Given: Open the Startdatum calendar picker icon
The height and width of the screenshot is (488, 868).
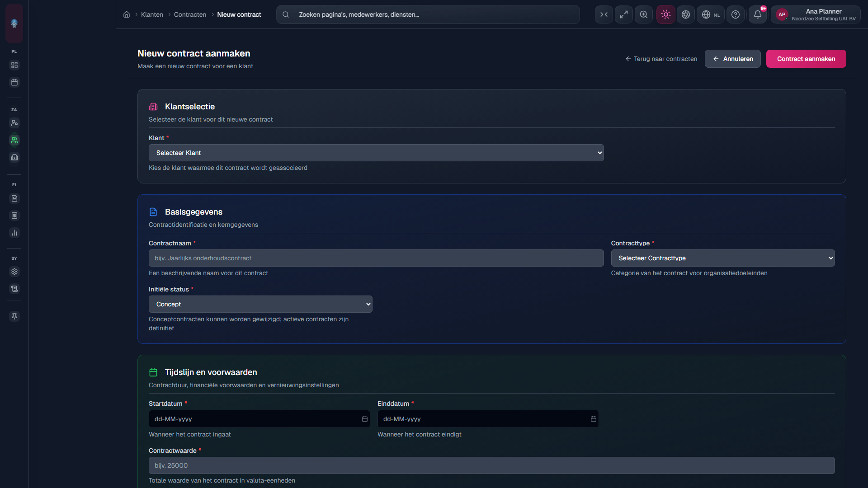Looking at the screenshot, I should pyautogui.click(x=364, y=419).
